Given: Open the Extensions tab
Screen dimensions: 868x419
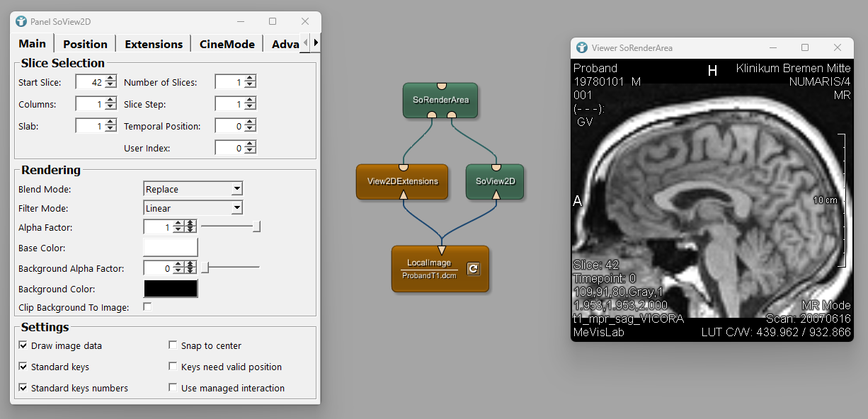Looking at the screenshot, I should (154, 44).
